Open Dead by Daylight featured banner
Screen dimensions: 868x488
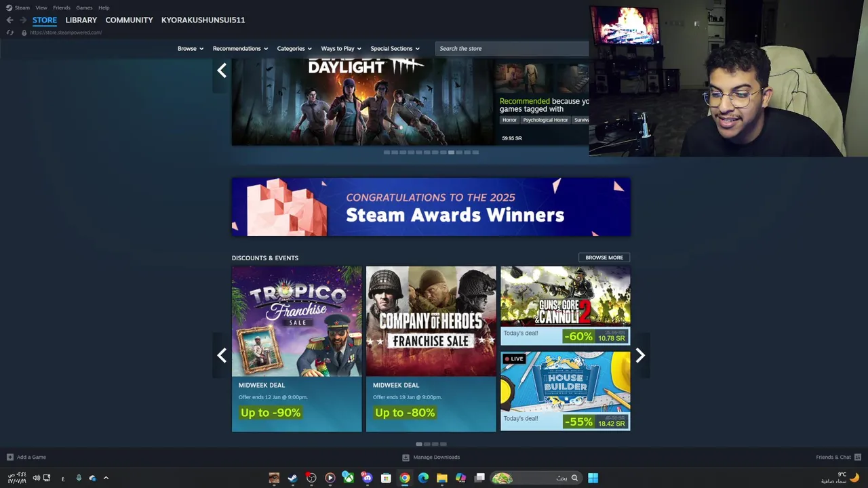tap(363, 102)
